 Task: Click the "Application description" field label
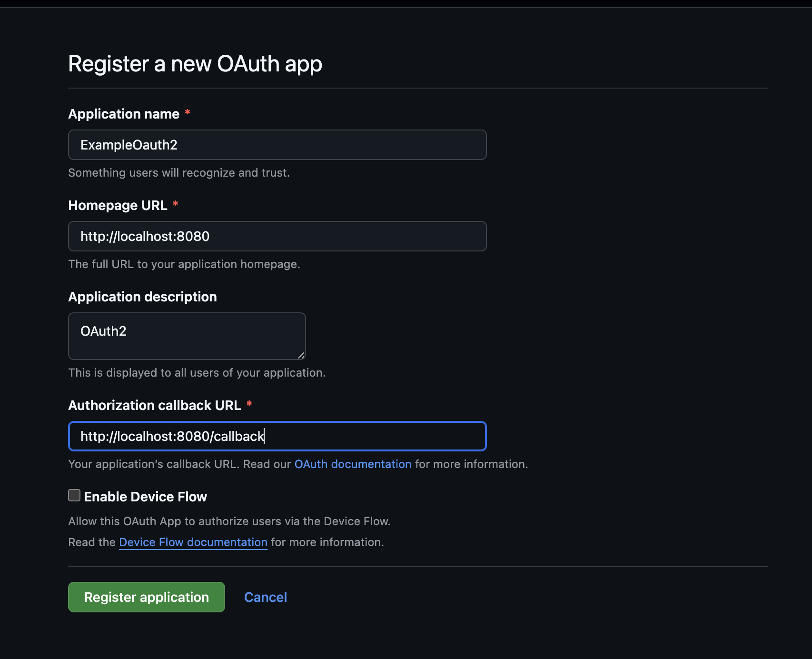(142, 297)
